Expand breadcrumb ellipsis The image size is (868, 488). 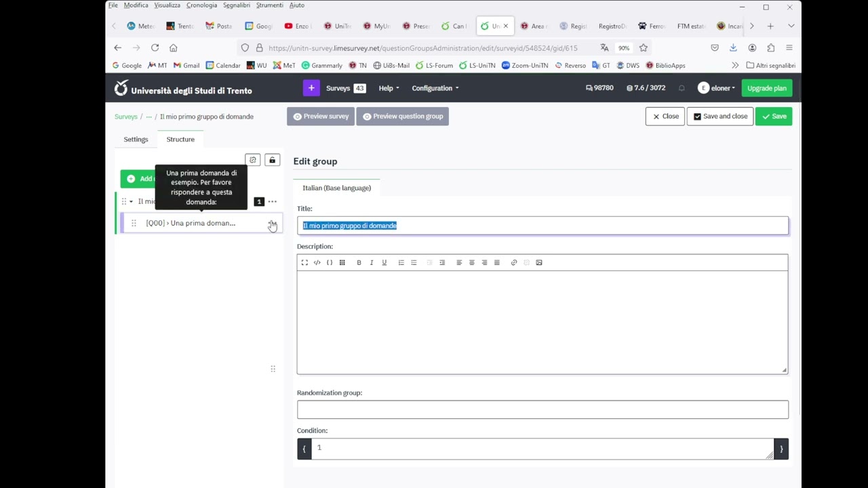coord(149,117)
